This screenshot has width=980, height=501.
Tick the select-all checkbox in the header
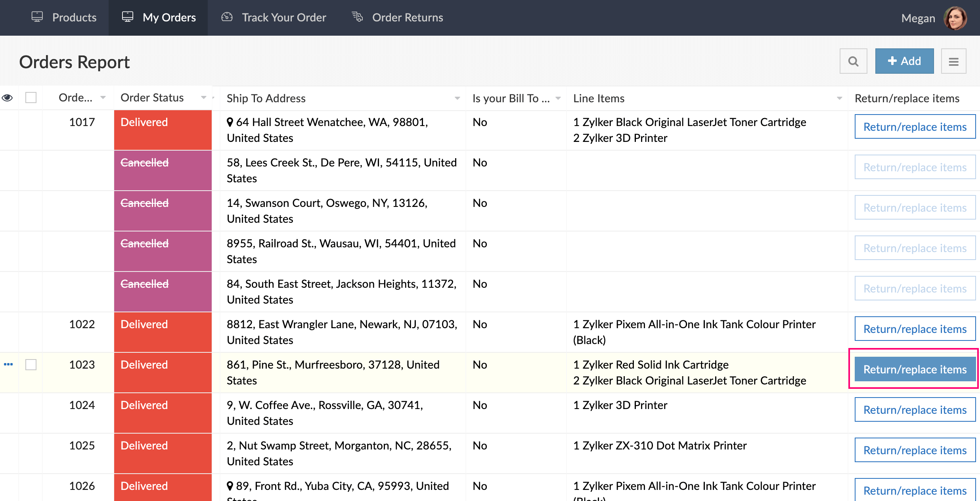pos(31,98)
